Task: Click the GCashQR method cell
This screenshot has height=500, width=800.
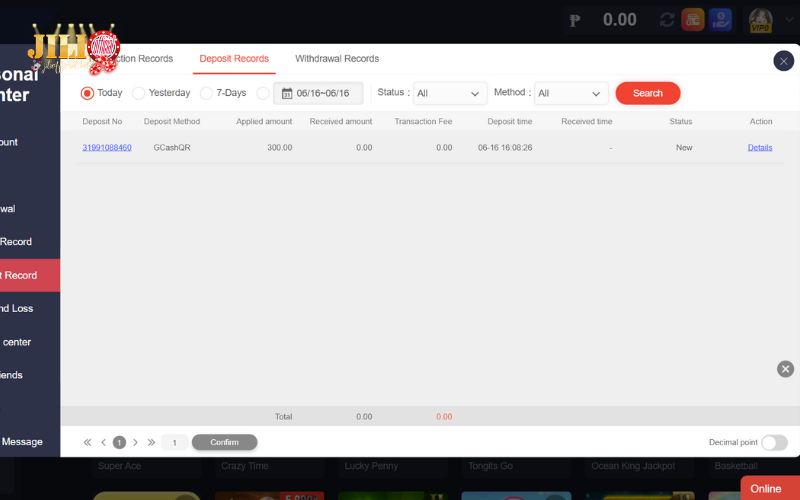Action: click(x=172, y=147)
